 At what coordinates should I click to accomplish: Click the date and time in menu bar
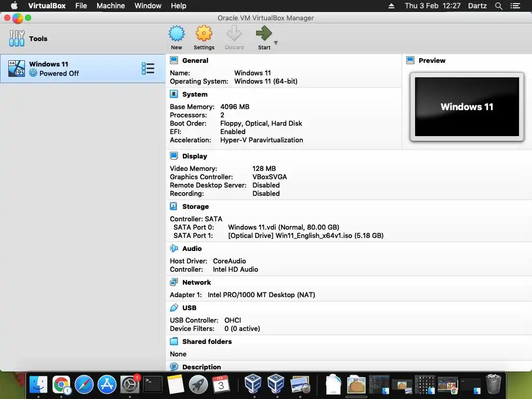coord(433,6)
